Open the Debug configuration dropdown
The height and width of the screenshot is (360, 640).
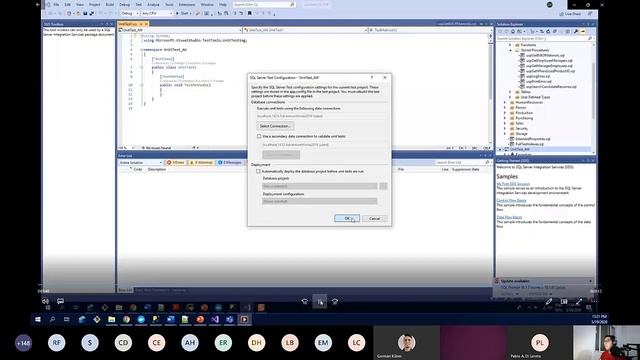130,13
